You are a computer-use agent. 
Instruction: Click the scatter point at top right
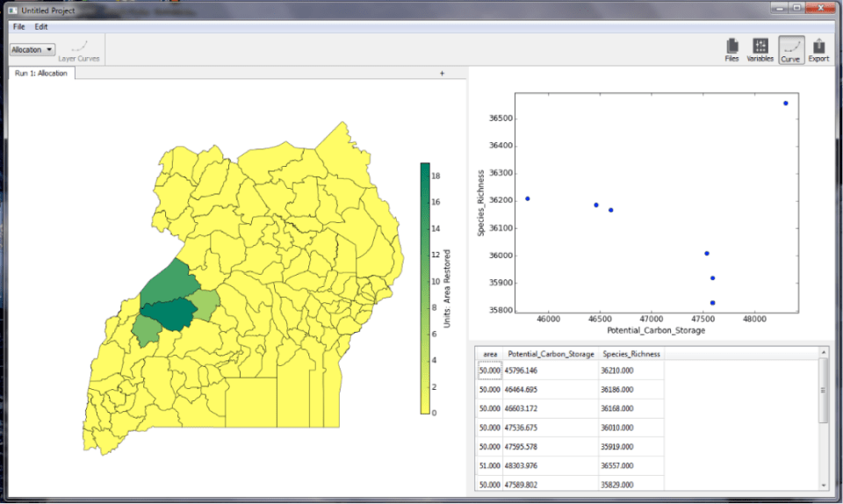point(785,103)
